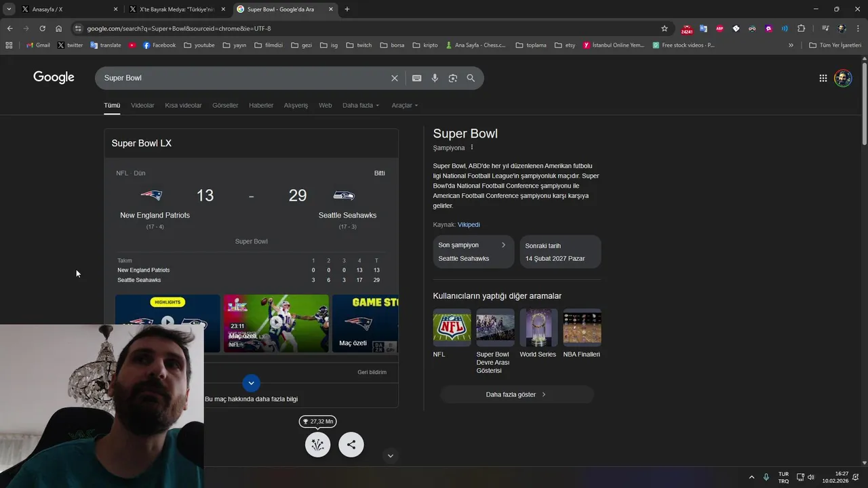This screenshot has height=488, width=868.
Task: Open the tab search arrow in the tab strip
Action: pos(9,9)
